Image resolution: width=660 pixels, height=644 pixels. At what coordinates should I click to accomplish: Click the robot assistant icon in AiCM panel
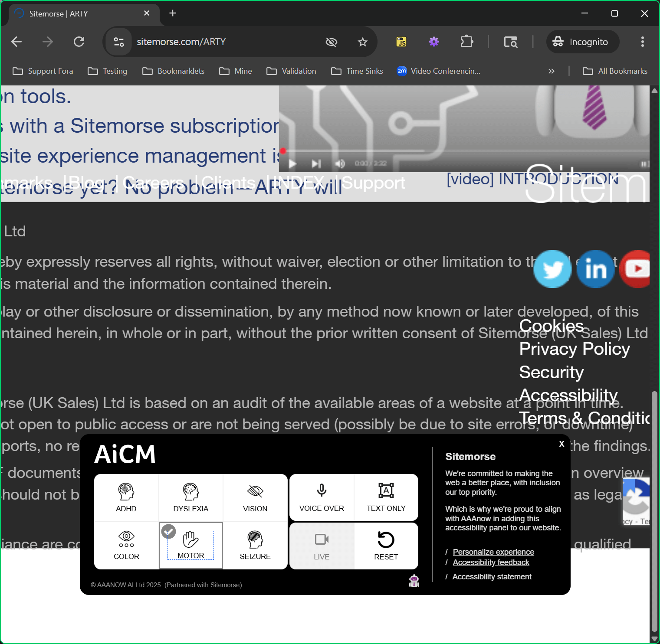coord(414,581)
